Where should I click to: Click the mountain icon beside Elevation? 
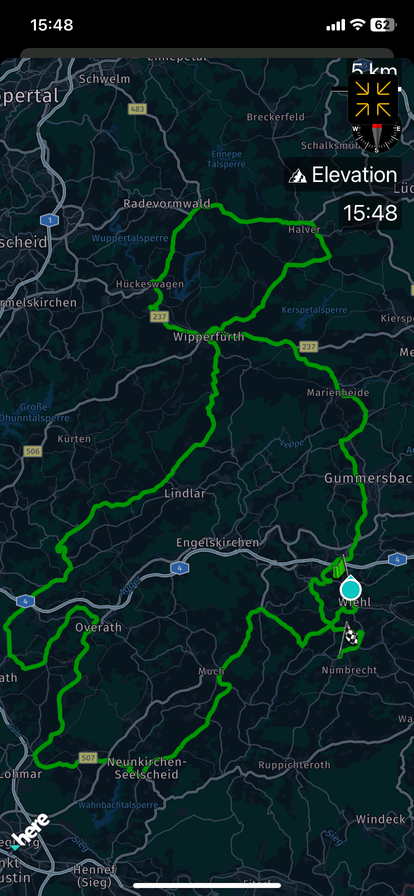pyautogui.click(x=297, y=175)
